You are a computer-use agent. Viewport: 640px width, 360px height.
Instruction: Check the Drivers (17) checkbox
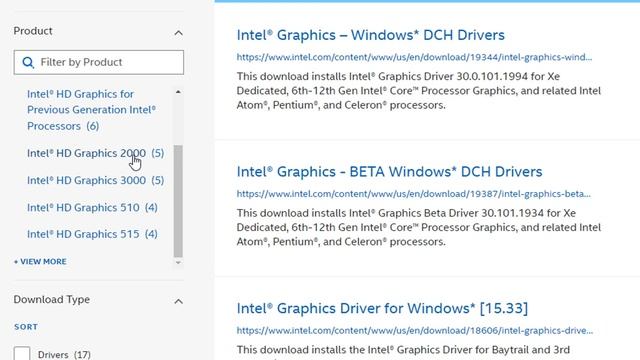(22, 353)
